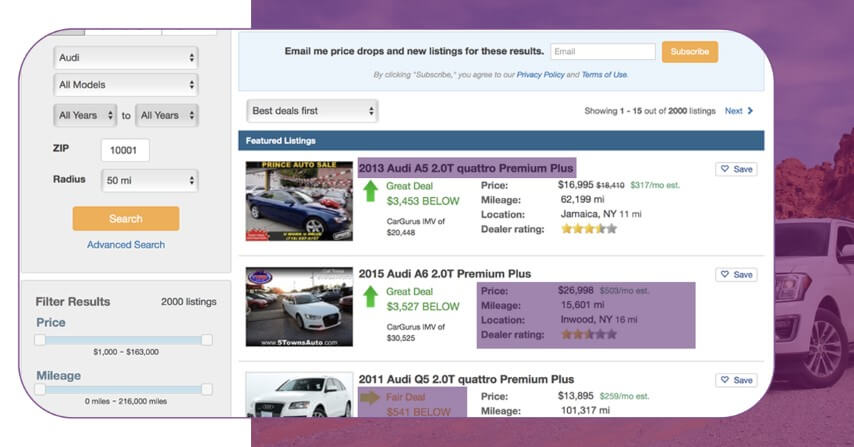Click the white Audi A6 photo thumbnail
Screen dimensions: 854x447
(299, 307)
